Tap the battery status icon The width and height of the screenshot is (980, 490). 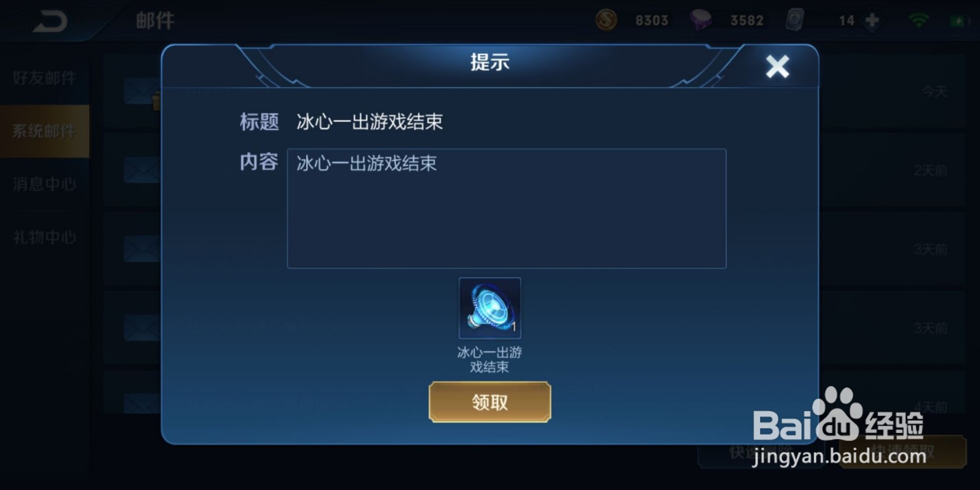[x=959, y=21]
